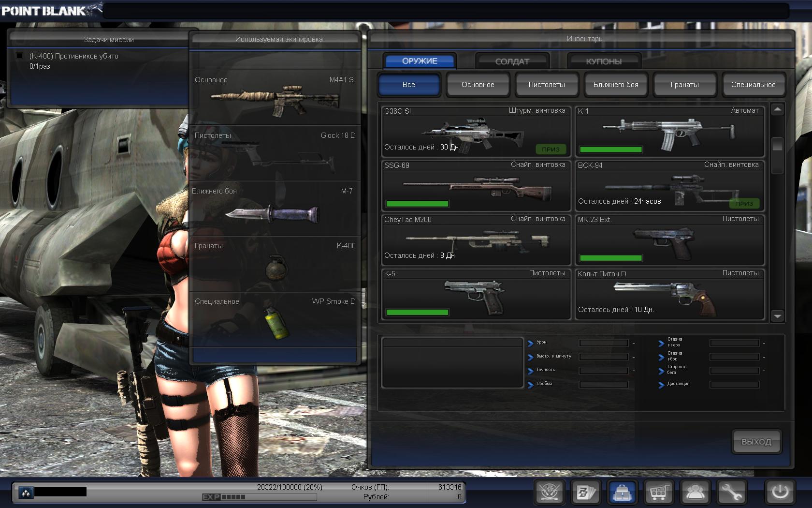Select the G36C Sl. assault rifle card
This screenshot has height=508, width=812.
click(x=476, y=131)
